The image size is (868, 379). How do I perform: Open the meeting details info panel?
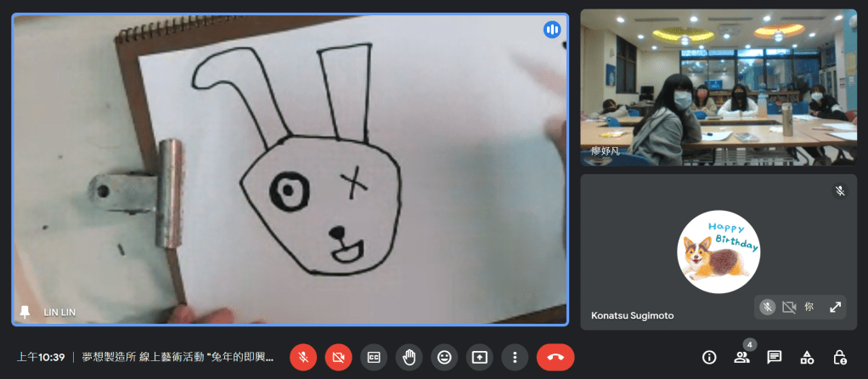[x=709, y=357]
